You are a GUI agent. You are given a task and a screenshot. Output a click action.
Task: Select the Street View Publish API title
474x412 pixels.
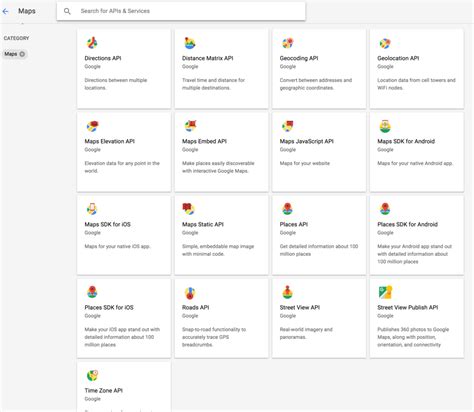pos(407,307)
